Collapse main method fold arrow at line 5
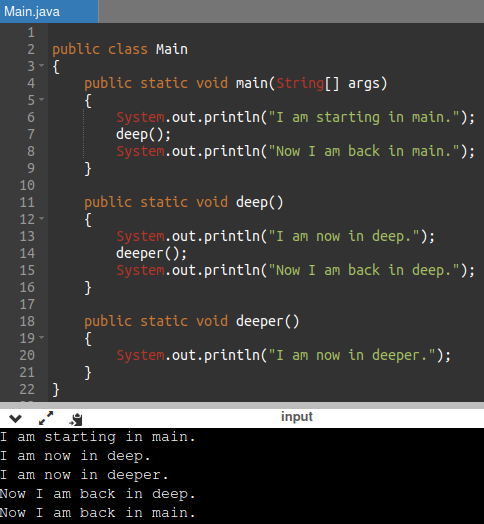Screen dimensions: 484x524 click(x=41, y=99)
